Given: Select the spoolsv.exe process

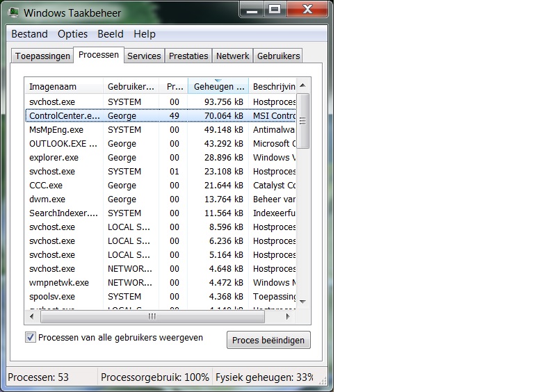Looking at the screenshot, I should point(161,297).
